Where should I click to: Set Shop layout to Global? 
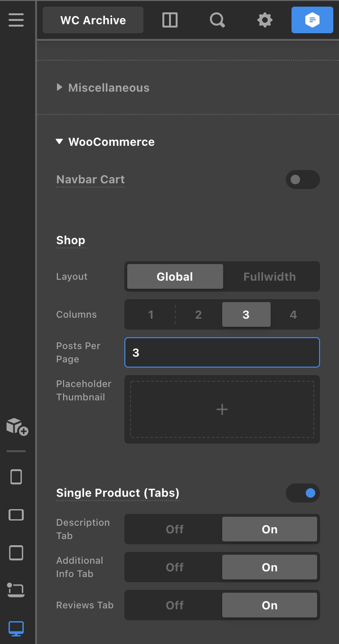(175, 276)
